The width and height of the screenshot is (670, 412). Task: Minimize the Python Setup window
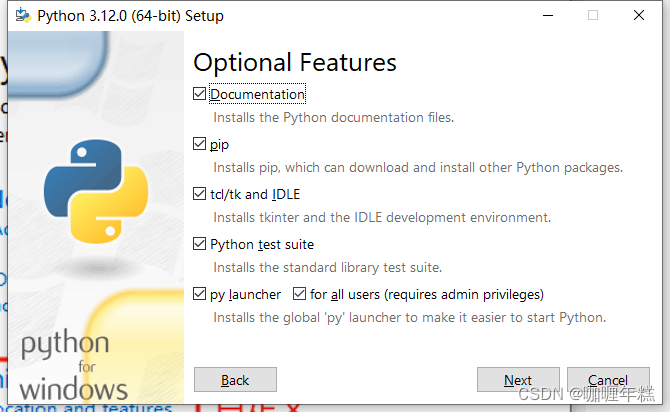pos(548,15)
